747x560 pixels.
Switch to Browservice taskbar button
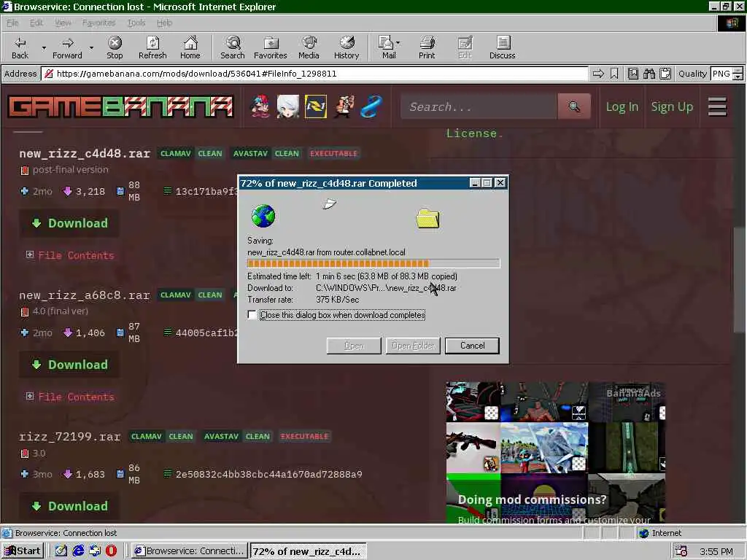click(190, 551)
